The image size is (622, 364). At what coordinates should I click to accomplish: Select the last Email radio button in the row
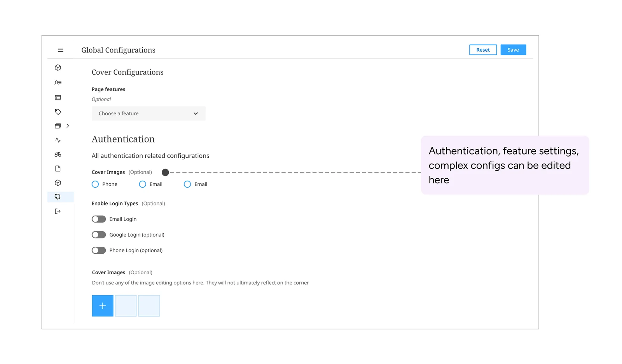[x=187, y=184]
